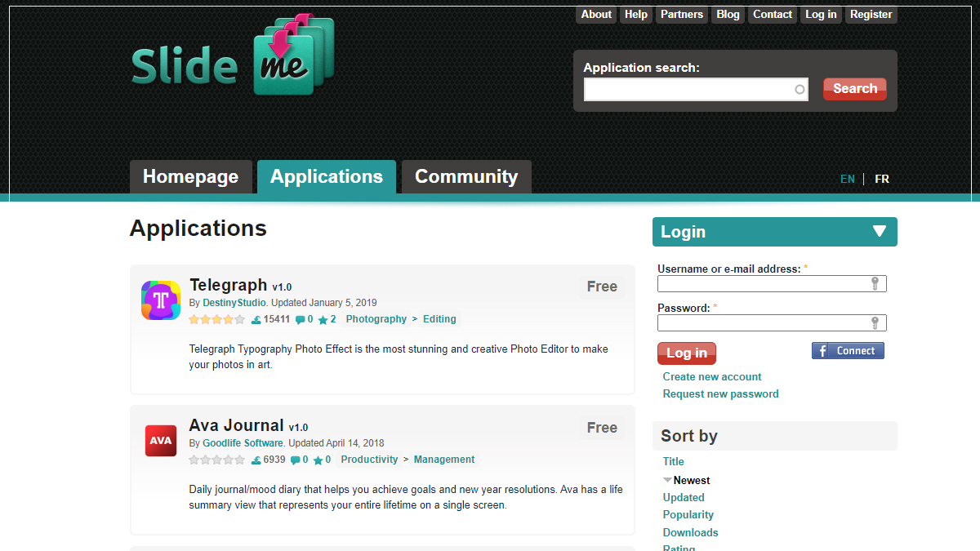The height and width of the screenshot is (551, 980).
Task: Sort applications by Updated
Action: tap(684, 497)
